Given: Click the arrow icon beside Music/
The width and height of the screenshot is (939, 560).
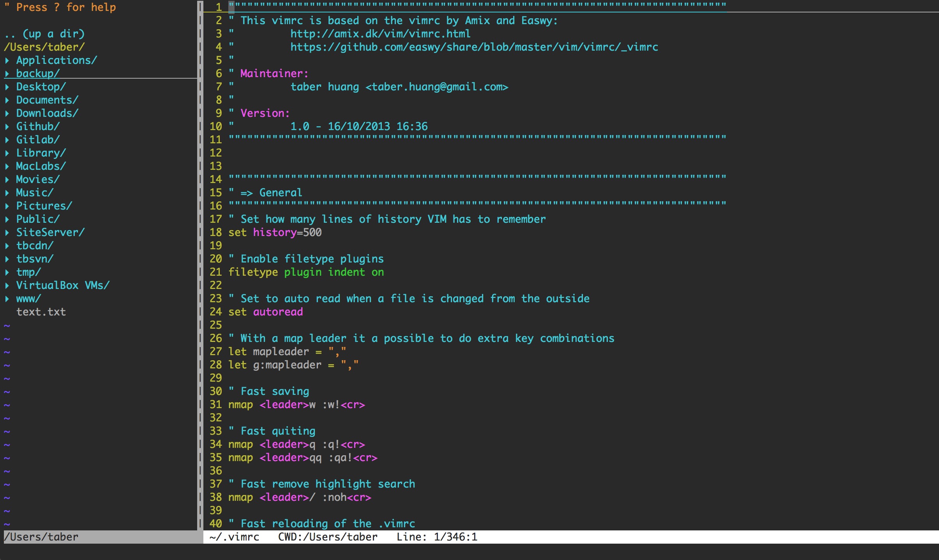Looking at the screenshot, I should 7,193.
